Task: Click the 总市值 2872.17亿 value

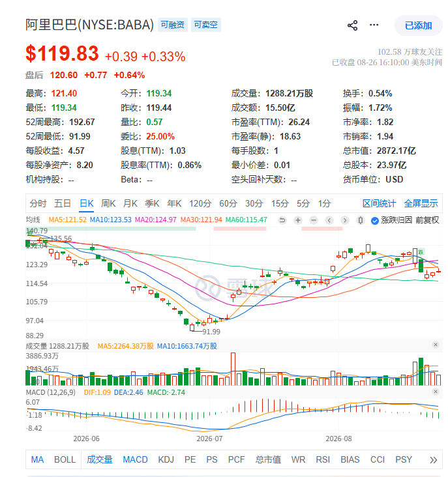Action: [x=396, y=151]
